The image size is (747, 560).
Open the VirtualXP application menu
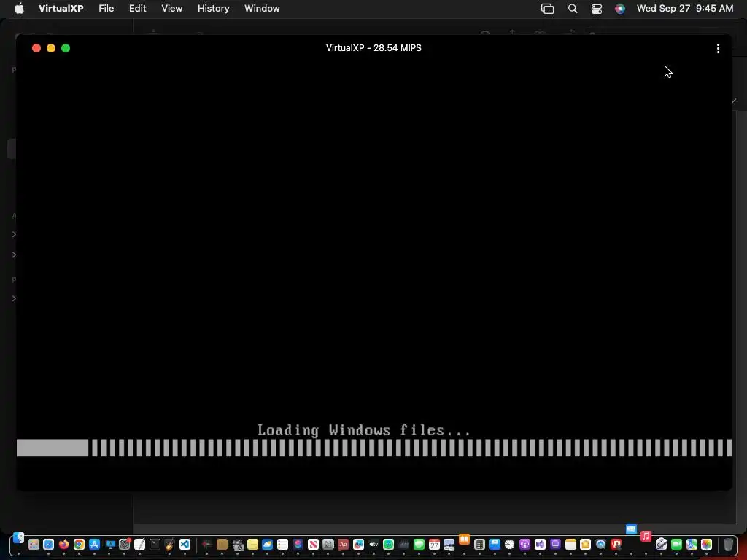point(61,8)
